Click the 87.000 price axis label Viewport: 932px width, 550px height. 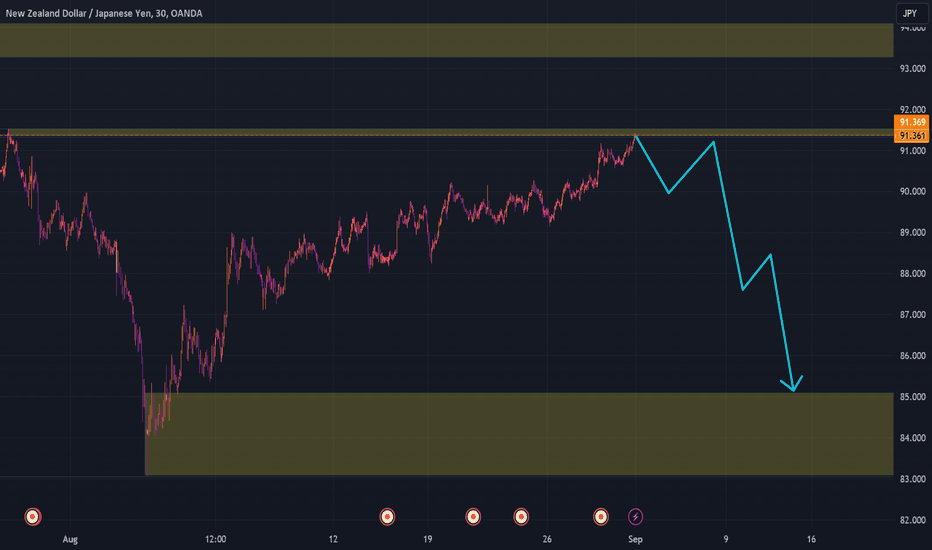tap(912, 315)
